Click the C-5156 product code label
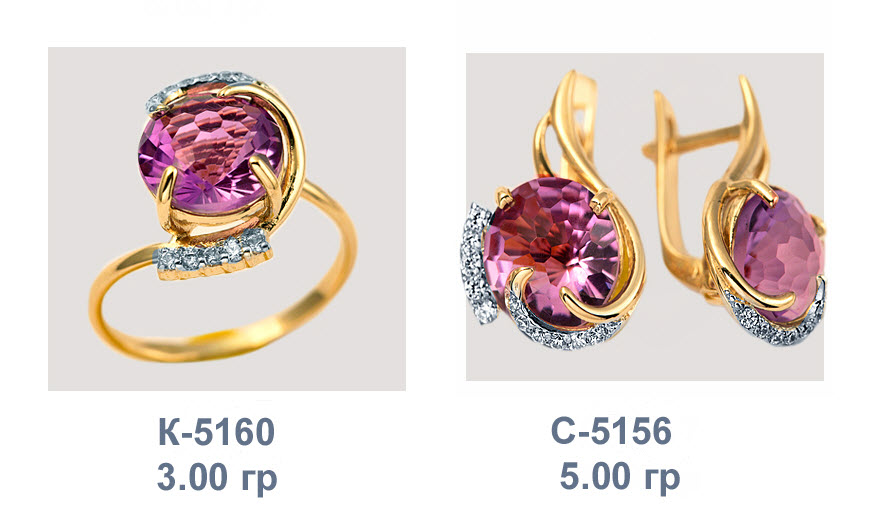The width and height of the screenshot is (882, 508). coord(611,431)
